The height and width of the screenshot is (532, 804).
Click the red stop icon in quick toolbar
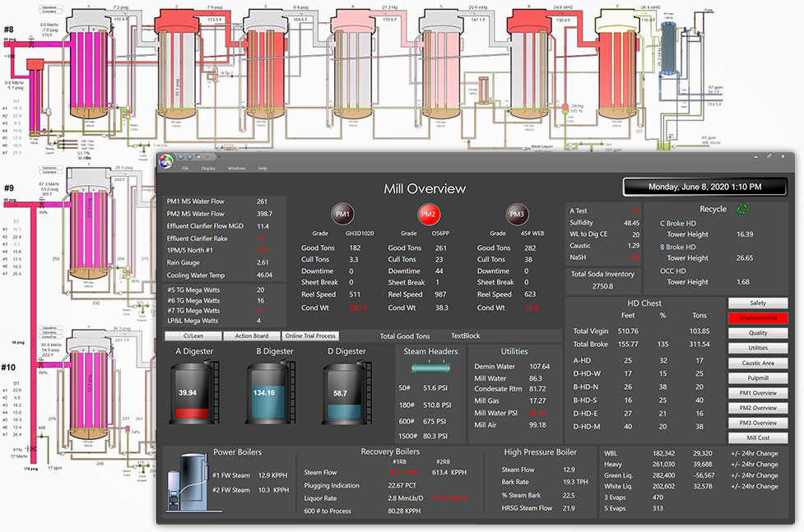click(x=207, y=156)
